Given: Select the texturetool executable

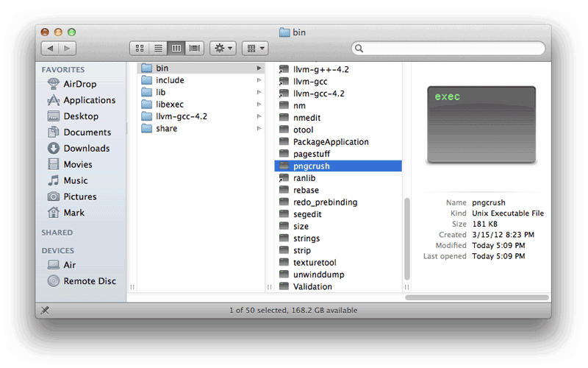Looking at the screenshot, I should pyautogui.click(x=315, y=263).
